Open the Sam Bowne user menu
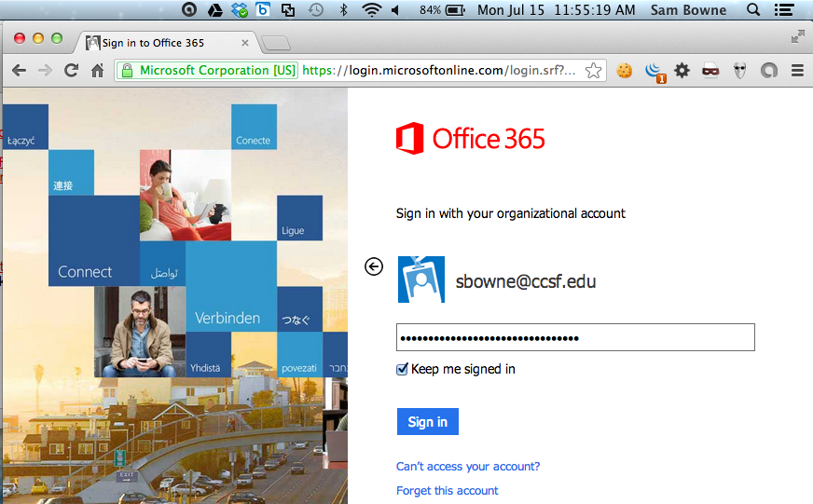813x504 pixels. tap(688, 10)
